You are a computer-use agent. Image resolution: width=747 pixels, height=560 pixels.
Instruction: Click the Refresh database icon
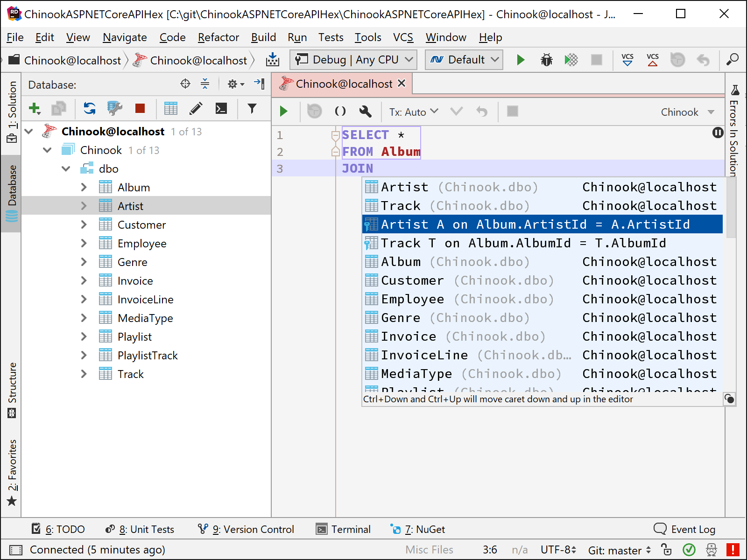click(90, 109)
